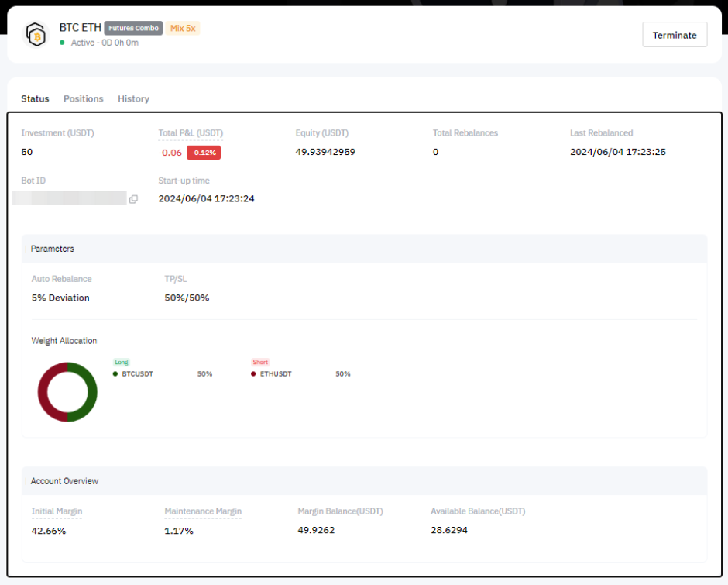The height and width of the screenshot is (585, 728).
Task: Click the Initial Margin underlined label
Action: [x=57, y=511]
